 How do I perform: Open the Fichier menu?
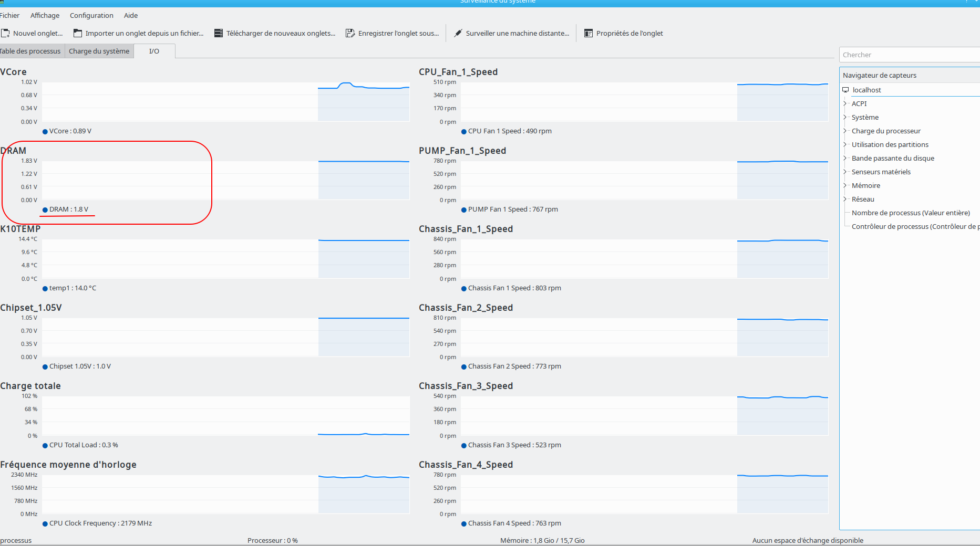tap(9, 15)
